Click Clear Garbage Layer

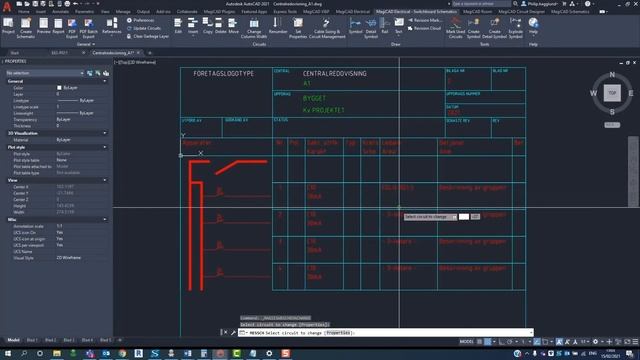pyautogui.click(x=147, y=36)
